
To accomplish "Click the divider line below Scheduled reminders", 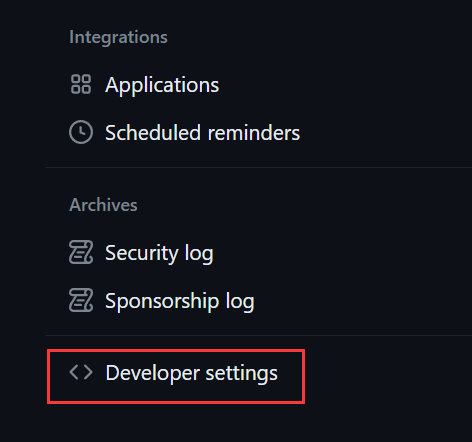I will click(258, 167).
